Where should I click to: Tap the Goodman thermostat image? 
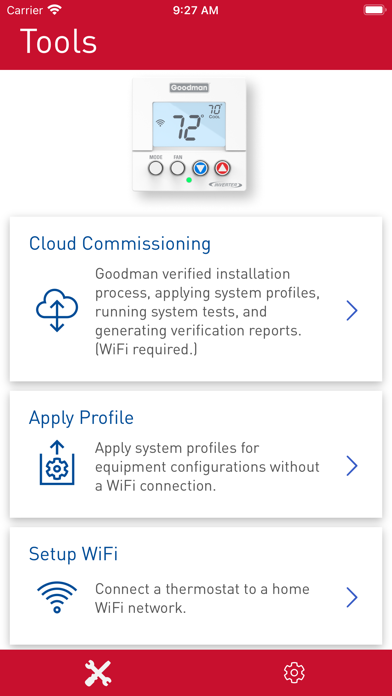(190, 135)
